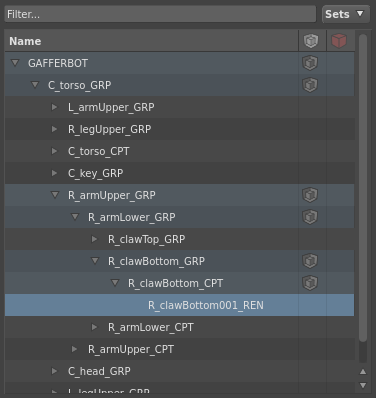The image size is (376, 398).
Task: Click C_torso_GRP visible set icon
Action: coord(310,85)
